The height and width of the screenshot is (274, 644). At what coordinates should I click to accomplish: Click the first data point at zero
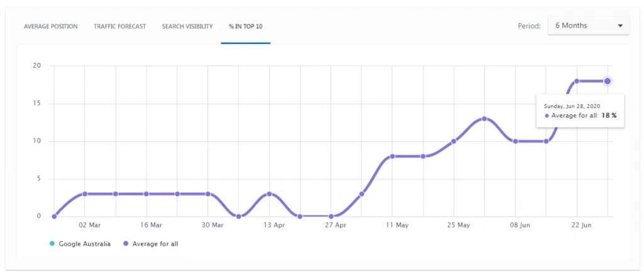[54, 216]
